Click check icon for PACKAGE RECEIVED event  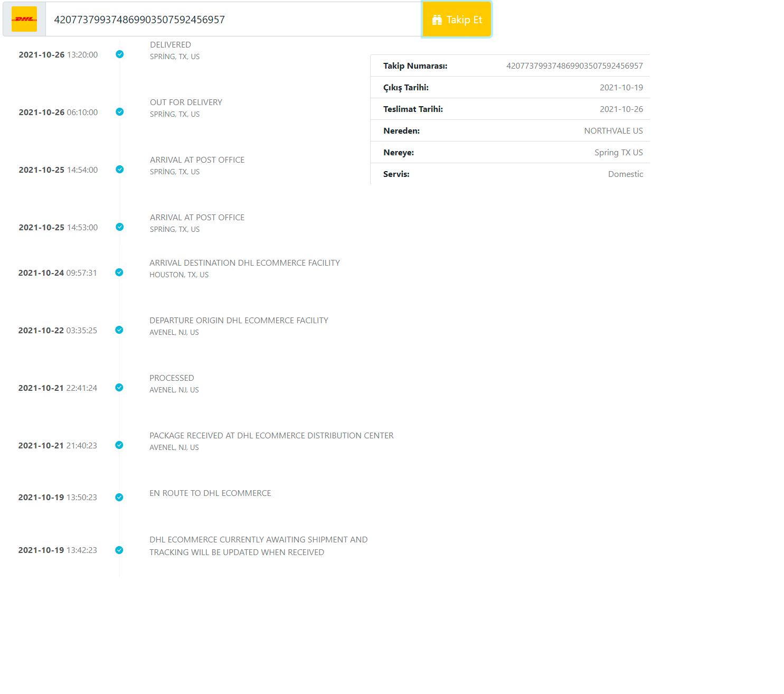(119, 445)
